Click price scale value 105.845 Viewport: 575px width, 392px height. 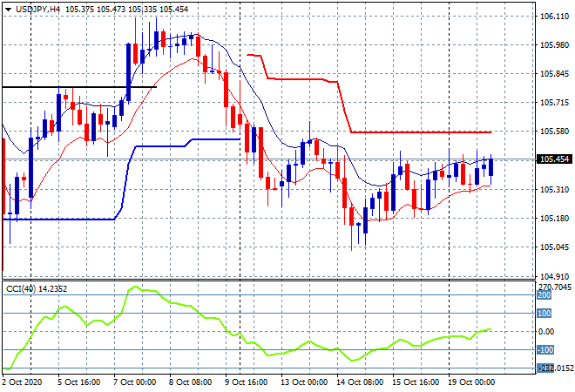(554, 74)
